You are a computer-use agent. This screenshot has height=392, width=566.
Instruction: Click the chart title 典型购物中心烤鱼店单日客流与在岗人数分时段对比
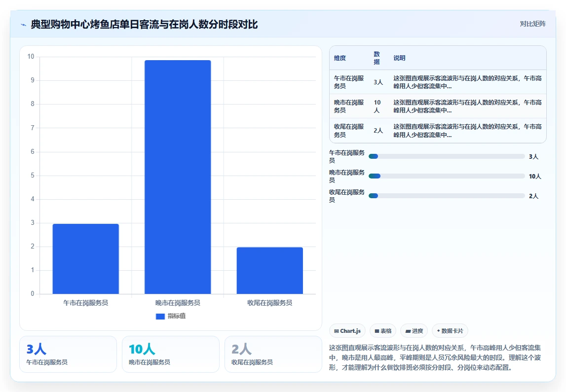point(145,25)
